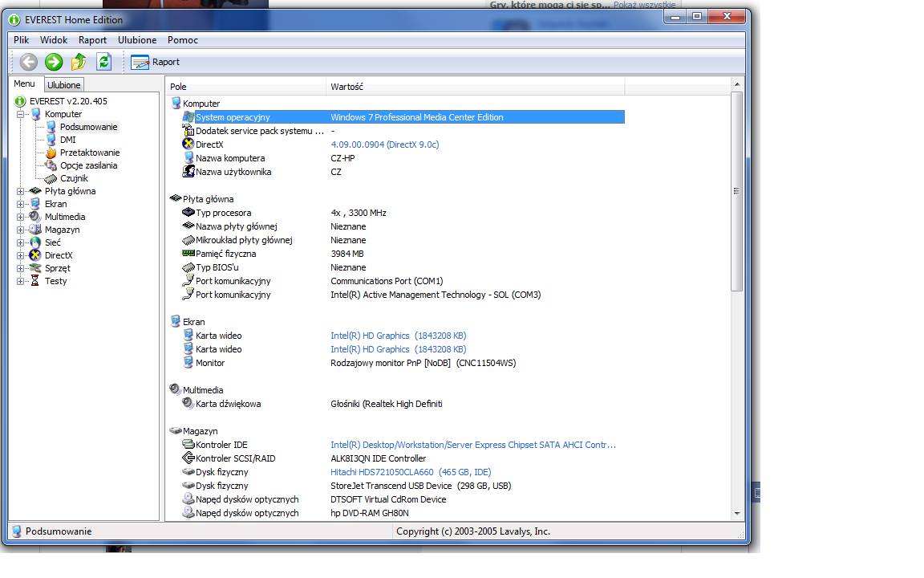Click the green Forward arrow icon
Viewport: 924px width, 578px height.
coord(54,62)
